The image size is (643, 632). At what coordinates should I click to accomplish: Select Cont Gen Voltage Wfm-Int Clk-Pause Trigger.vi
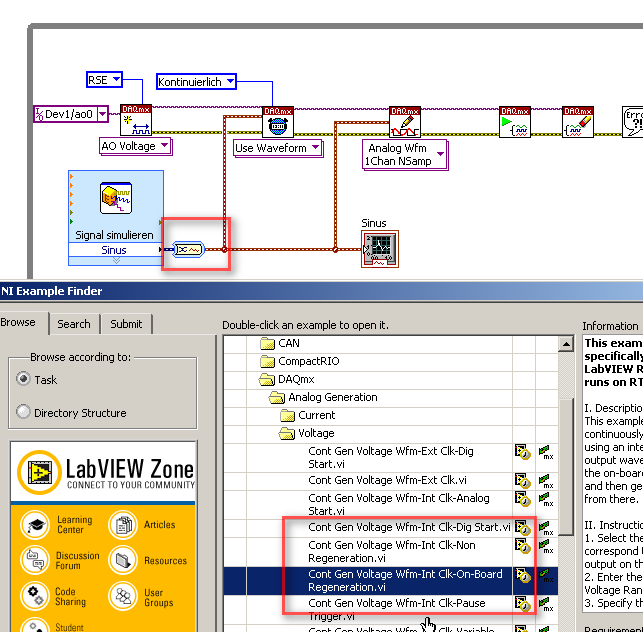[397, 609]
